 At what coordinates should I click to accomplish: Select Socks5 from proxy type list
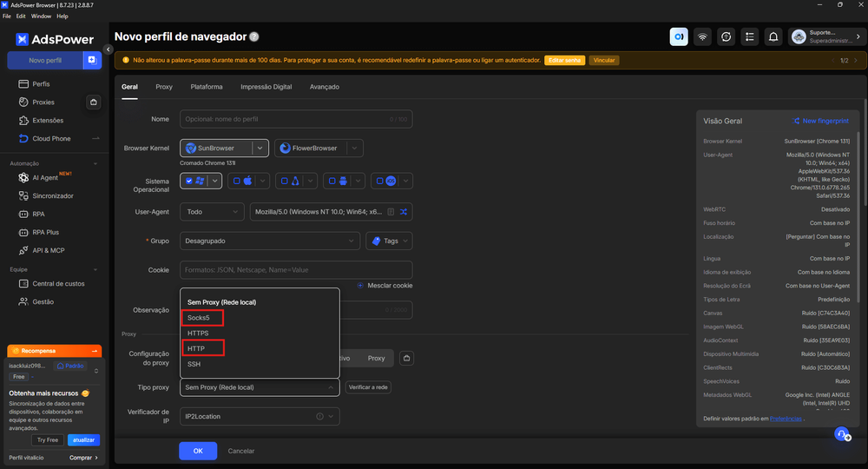198,318
